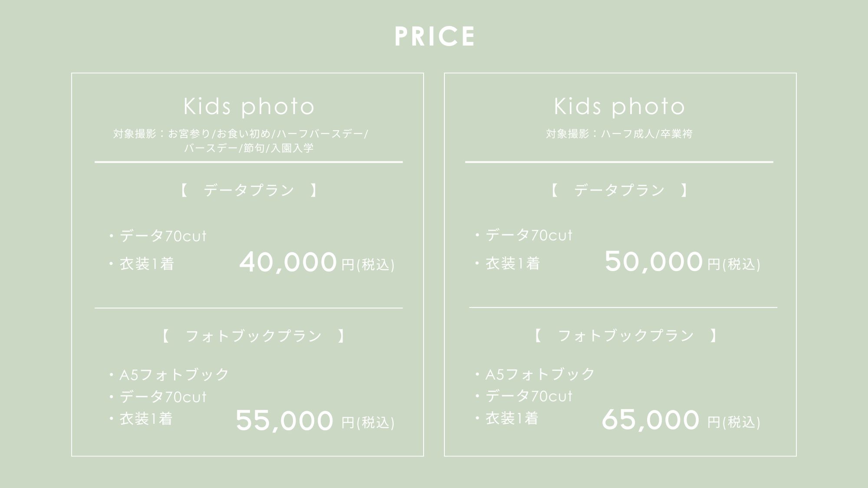The image size is (868, 488).
Task: Click データプラン heading above the 40,000 price
Action: (x=249, y=190)
